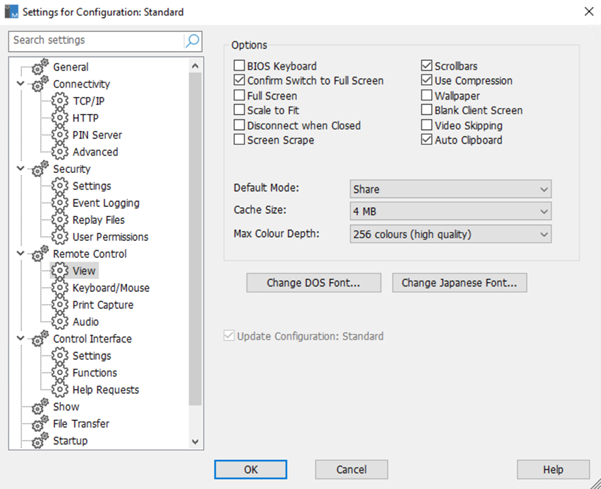601x489 pixels.
Task: Click the Search settings input field
Action: (97, 40)
